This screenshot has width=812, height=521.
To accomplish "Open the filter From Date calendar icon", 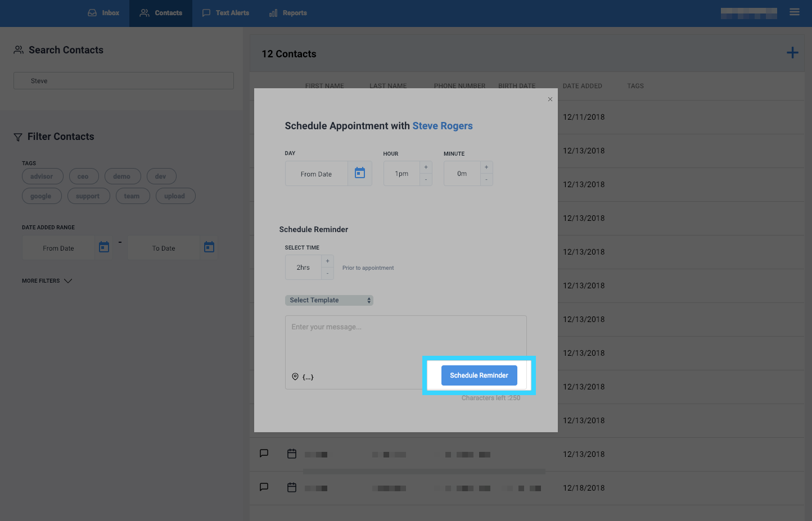I will (104, 247).
